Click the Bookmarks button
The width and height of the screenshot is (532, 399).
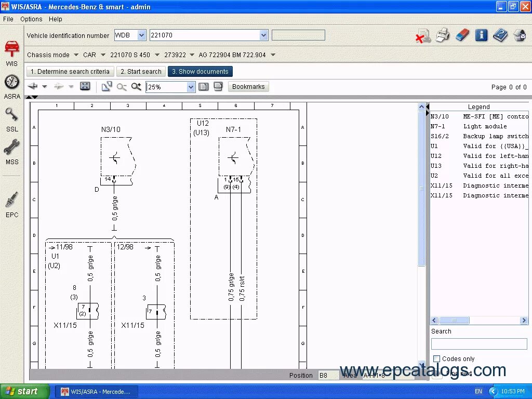pyautogui.click(x=248, y=87)
